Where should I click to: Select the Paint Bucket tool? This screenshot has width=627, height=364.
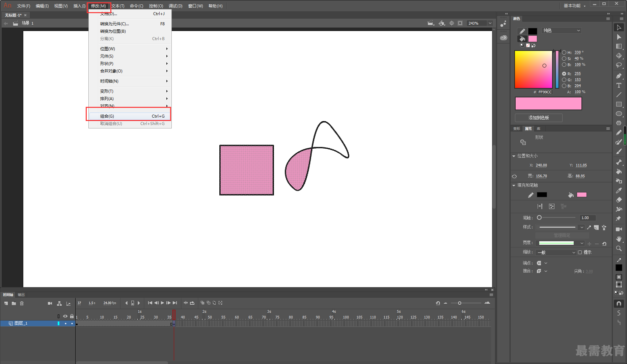[x=619, y=172]
